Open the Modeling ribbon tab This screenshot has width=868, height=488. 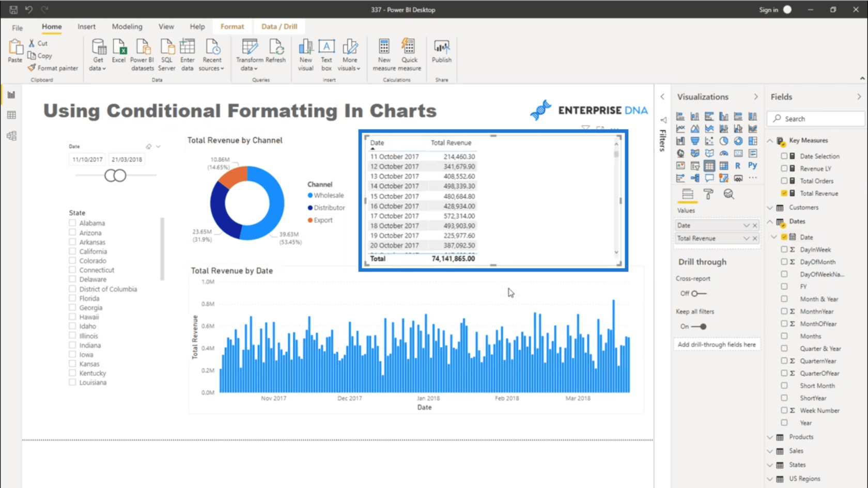(x=127, y=26)
